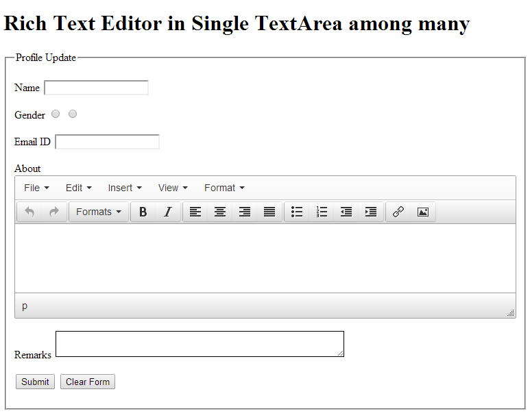Screen dimensions: 530x420
Task: Align text left
Action: [195, 212]
